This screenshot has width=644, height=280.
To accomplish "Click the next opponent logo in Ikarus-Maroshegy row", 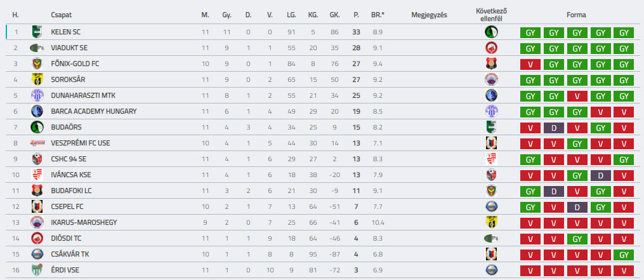I will (491, 222).
